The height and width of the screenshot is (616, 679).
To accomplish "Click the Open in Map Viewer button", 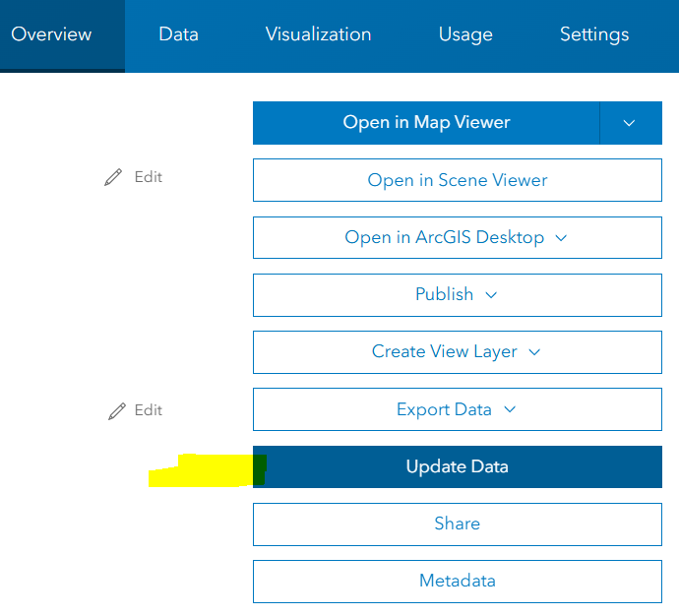I will click(426, 123).
